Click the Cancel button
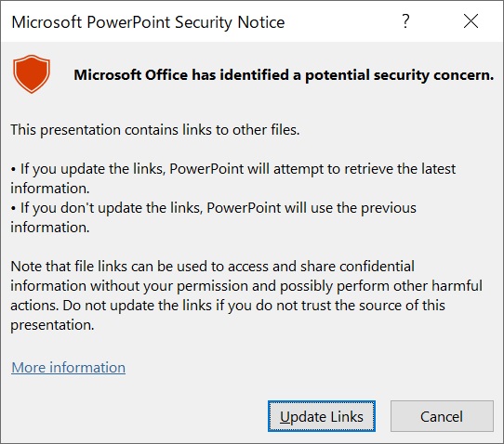 coord(442,416)
